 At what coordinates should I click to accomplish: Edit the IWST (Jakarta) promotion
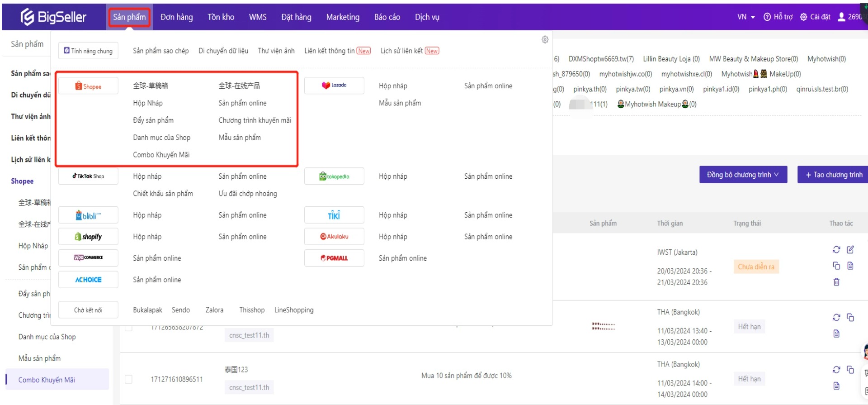coord(850,249)
